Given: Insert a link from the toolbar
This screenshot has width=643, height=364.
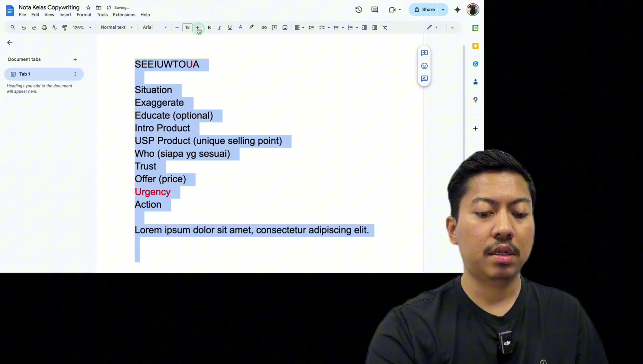Looking at the screenshot, I should pyautogui.click(x=264, y=28).
